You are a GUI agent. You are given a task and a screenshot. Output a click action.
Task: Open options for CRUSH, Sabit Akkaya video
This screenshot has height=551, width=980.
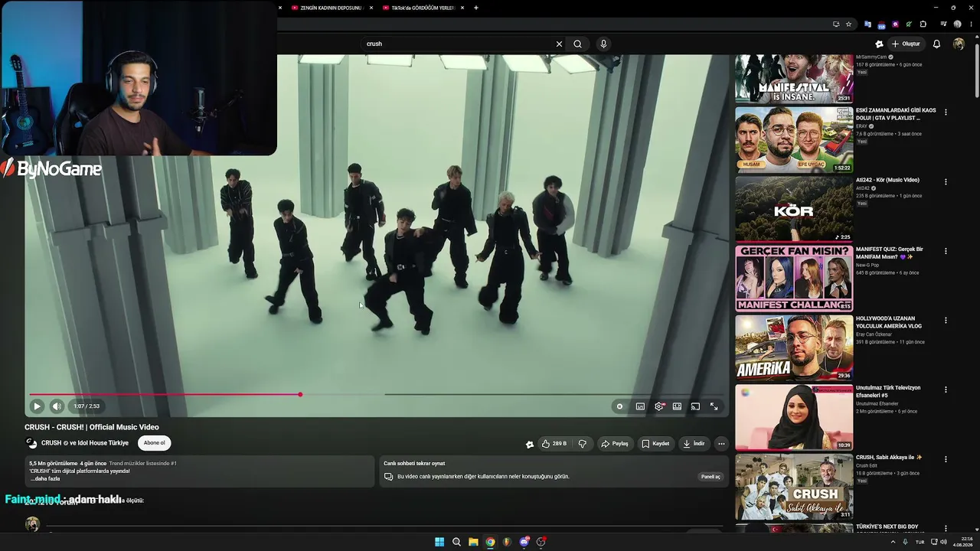click(946, 459)
